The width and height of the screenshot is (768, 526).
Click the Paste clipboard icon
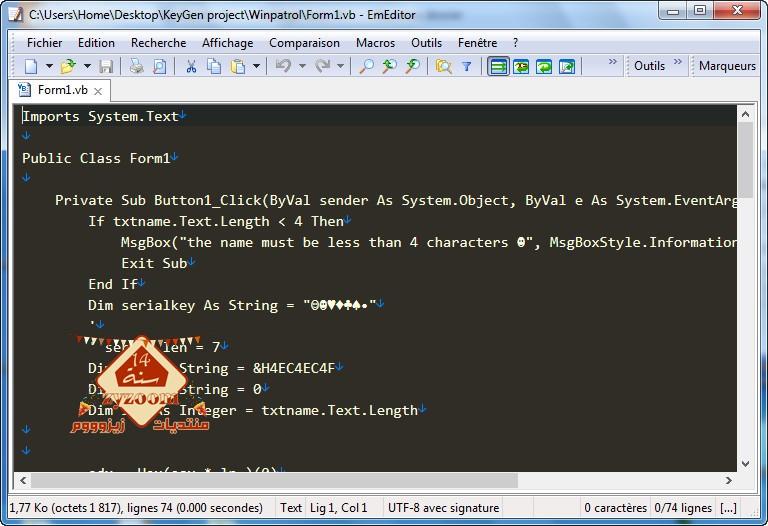pos(238,66)
